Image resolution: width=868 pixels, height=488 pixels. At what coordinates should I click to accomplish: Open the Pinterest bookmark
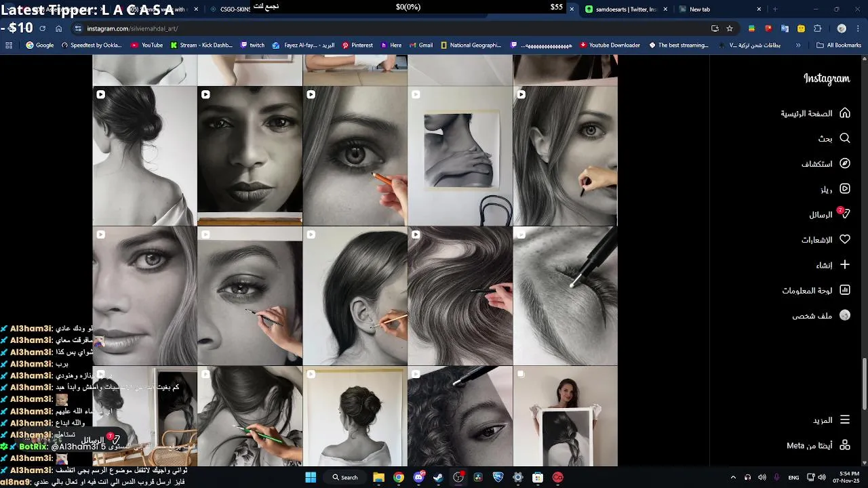[357, 45]
